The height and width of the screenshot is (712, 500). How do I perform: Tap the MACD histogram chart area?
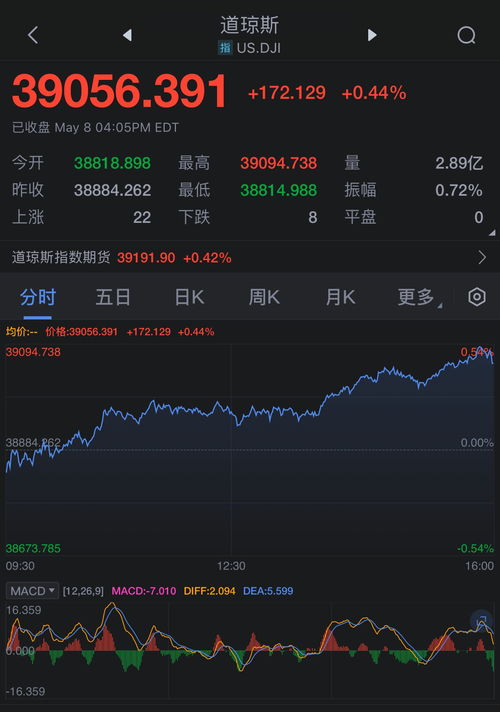pos(250,650)
